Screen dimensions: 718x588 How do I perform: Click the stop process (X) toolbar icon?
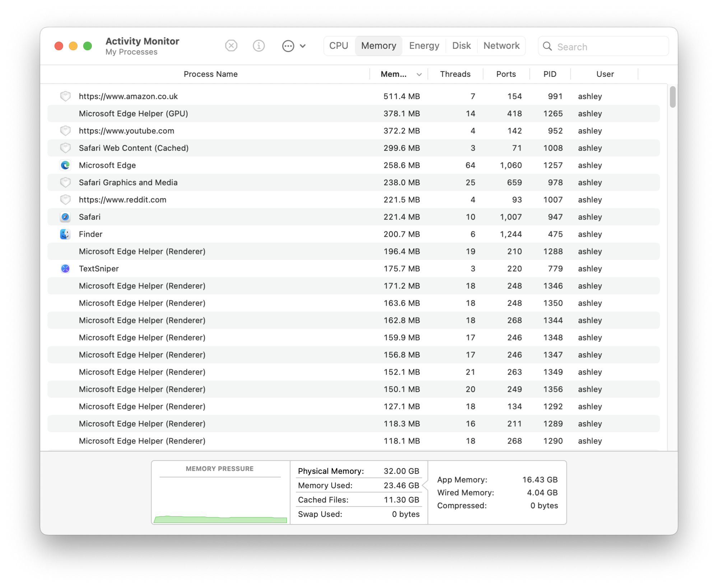click(231, 46)
